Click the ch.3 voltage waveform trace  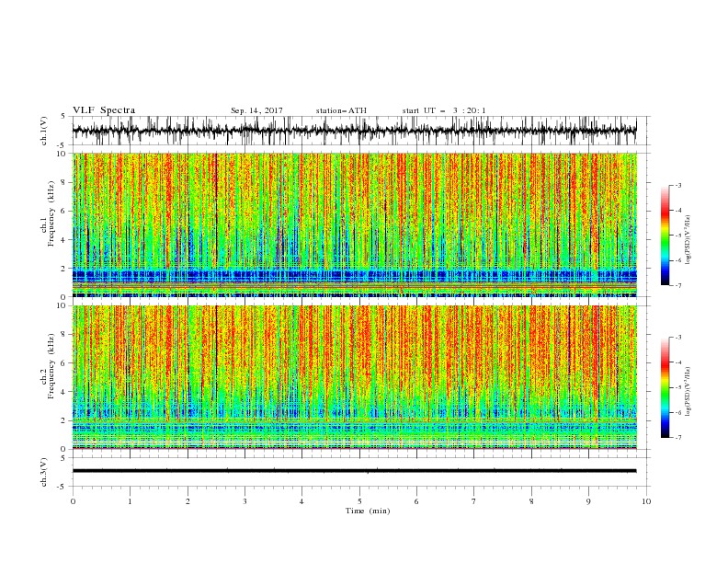click(354, 471)
